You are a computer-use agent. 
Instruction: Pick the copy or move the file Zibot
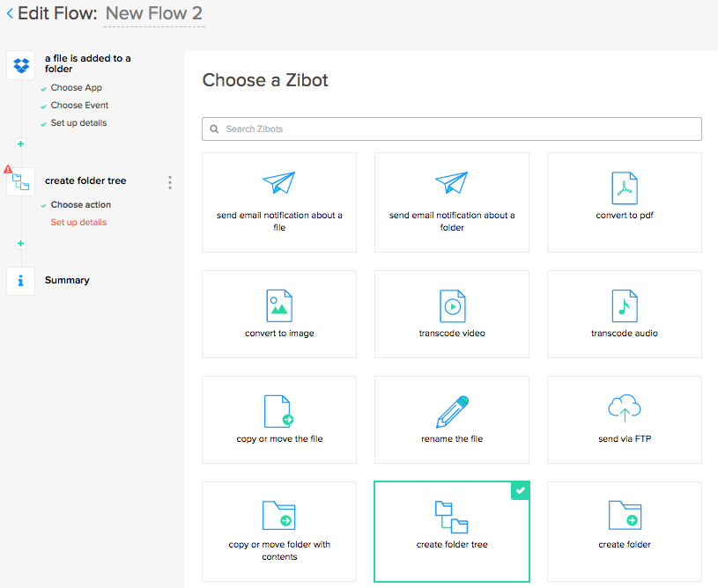pos(279,420)
